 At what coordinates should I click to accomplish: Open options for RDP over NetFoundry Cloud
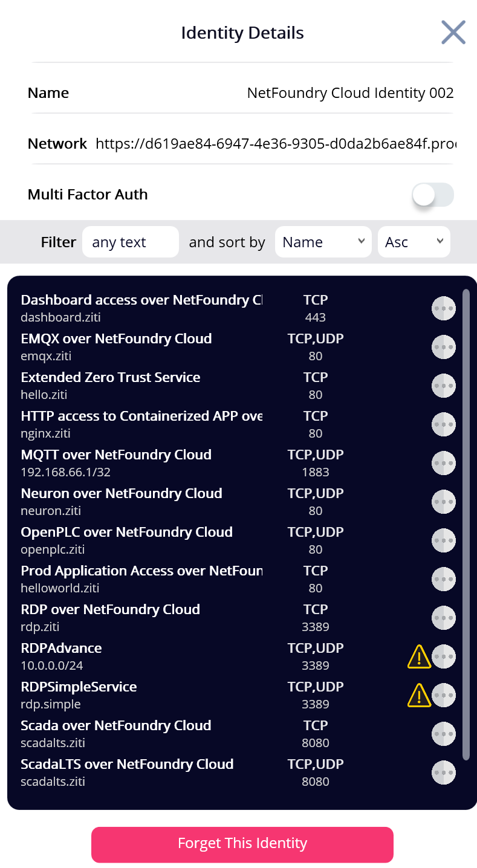click(444, 618)
